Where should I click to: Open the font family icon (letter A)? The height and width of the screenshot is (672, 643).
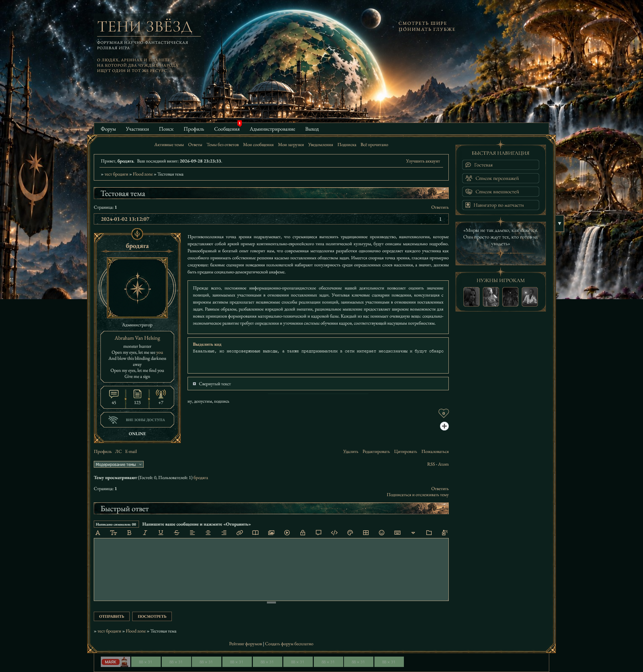[x=98, y=532]
